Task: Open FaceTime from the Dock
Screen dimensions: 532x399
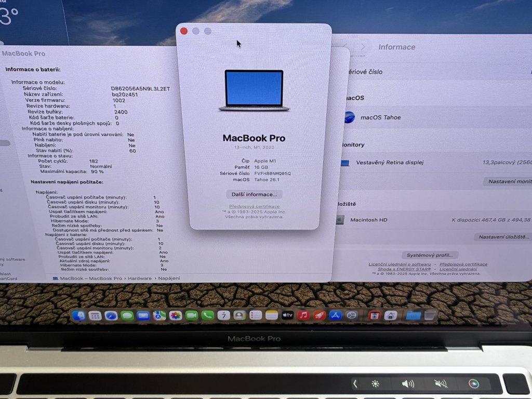Action: point(192,315)
